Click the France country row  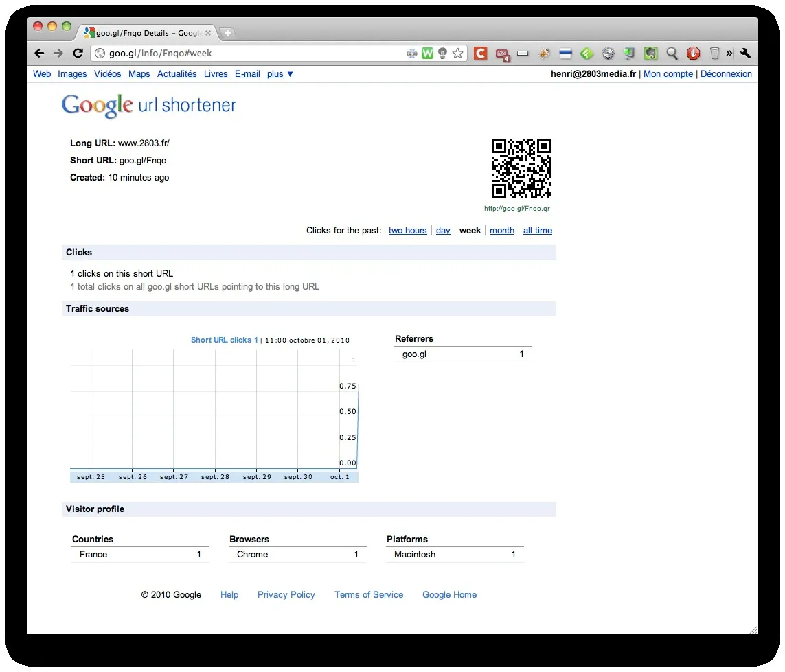click(140, 555)
